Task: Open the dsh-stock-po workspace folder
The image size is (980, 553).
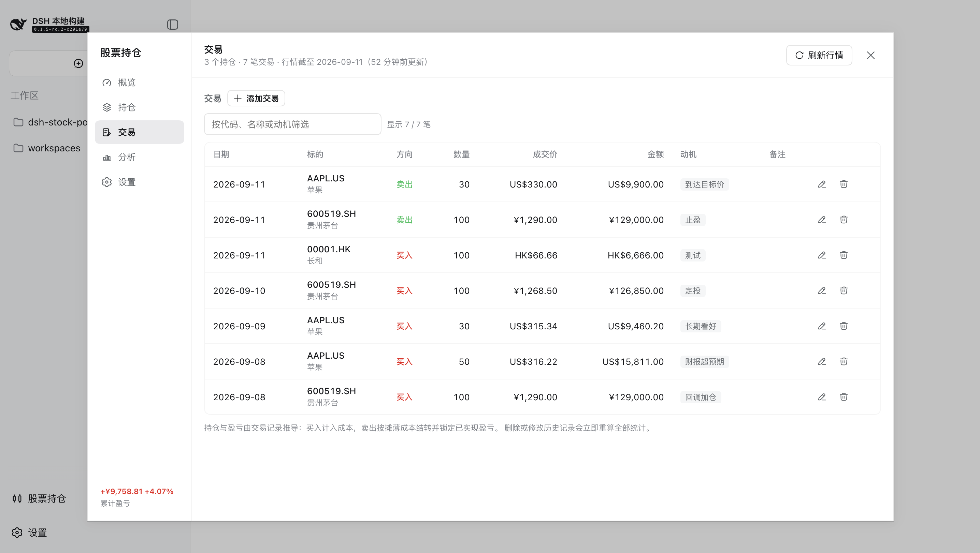Action: pos(50,122)
